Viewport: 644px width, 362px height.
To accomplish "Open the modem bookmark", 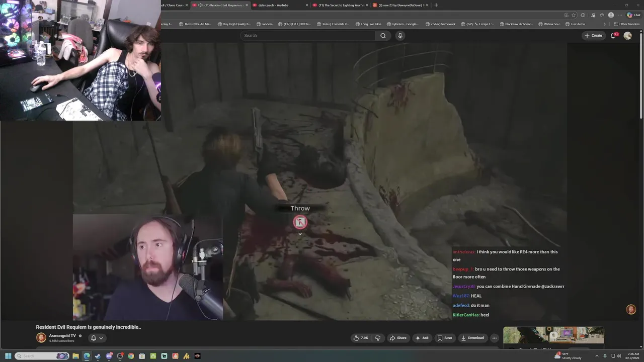I will 265,24.
